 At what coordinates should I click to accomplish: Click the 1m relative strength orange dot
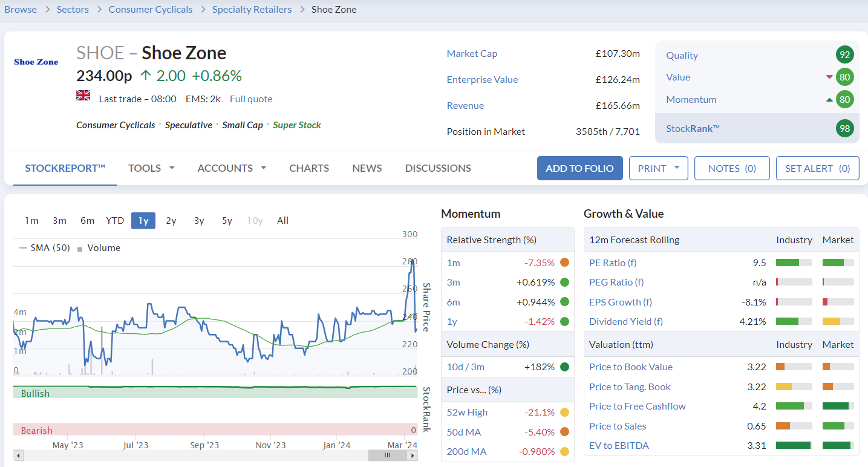point(564,263)
